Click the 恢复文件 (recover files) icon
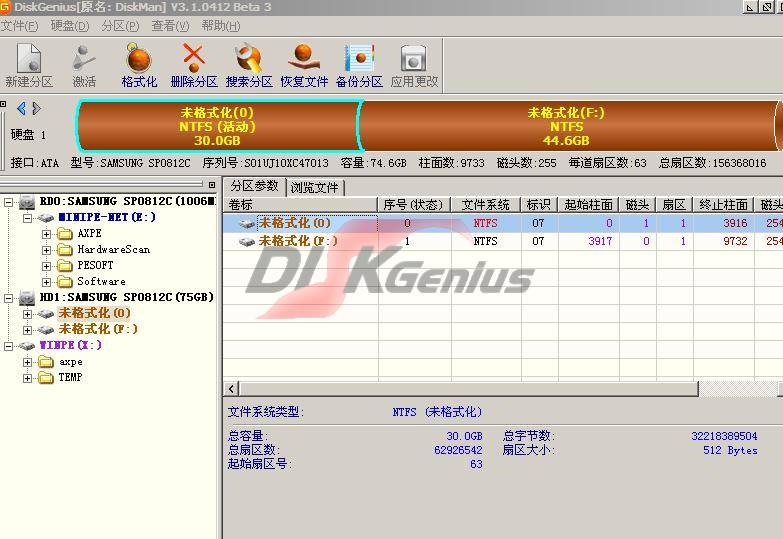This screenshot has height=539, width=783. pyautogui.click(x=304, y=65)
